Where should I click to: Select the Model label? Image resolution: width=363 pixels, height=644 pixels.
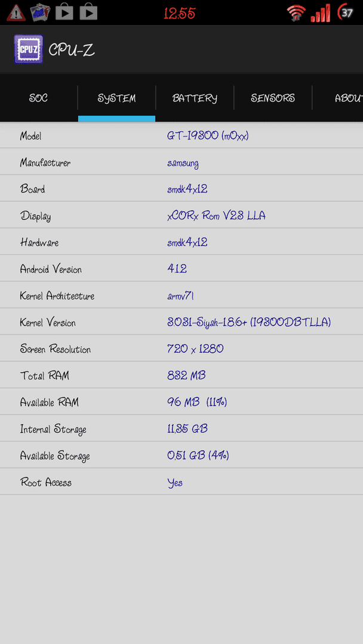[31, 136]
